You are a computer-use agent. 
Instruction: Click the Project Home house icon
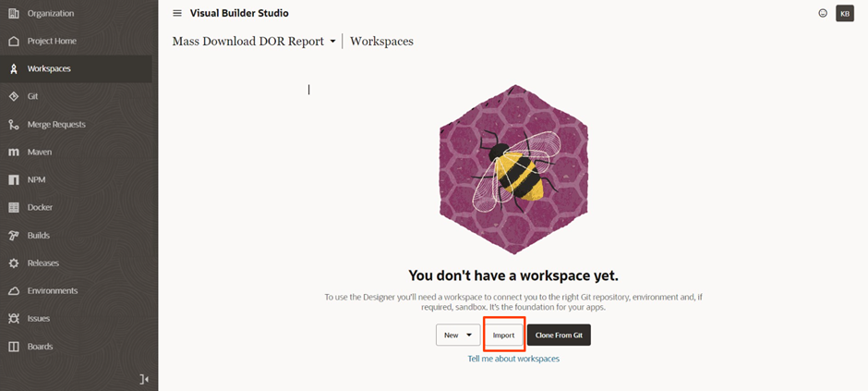click(14, 41)
